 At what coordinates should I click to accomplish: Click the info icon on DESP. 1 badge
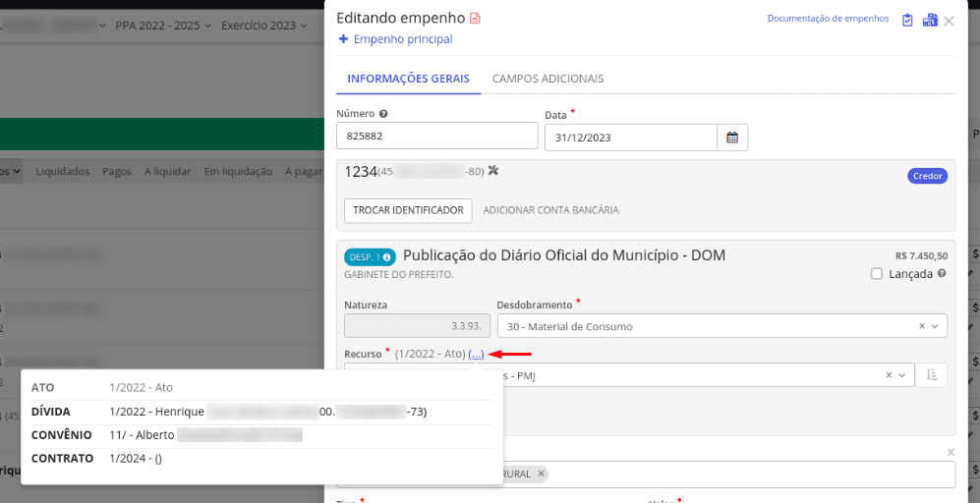coord(387,256)
